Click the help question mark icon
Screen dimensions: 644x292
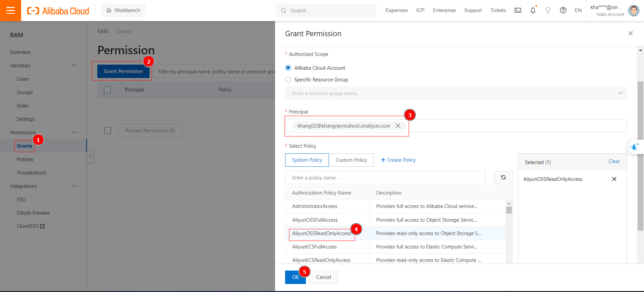coord(563,10)
